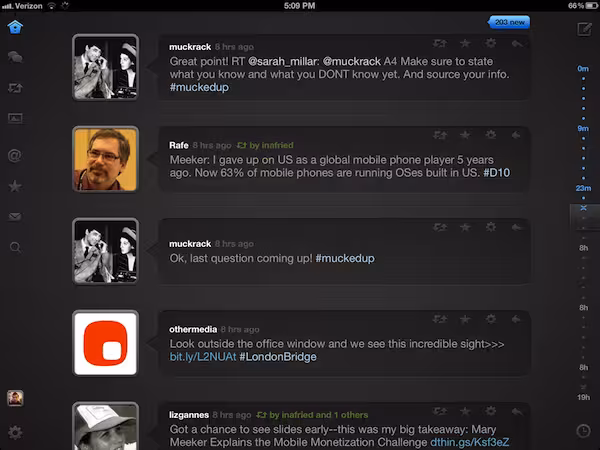The image size is (600, 450).
Task: Open @muckrack mention in 'Great point!' tweet
Action: pos(352,61)
